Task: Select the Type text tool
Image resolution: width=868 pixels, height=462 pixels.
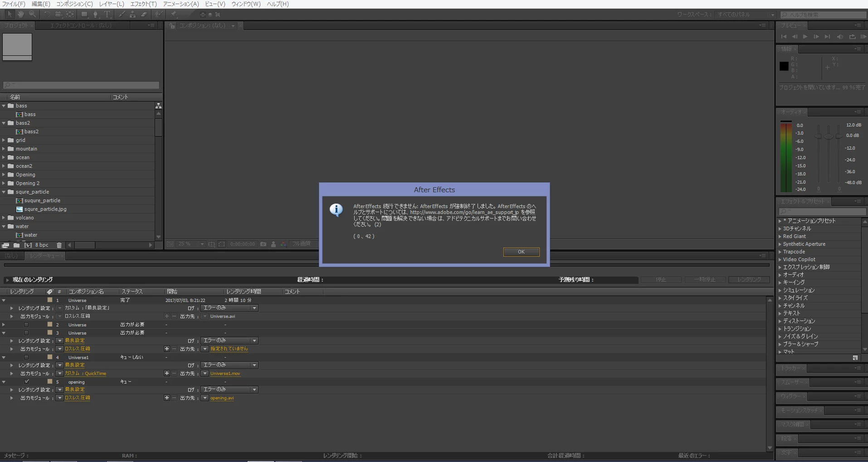Action: click(x=107, y=15)
